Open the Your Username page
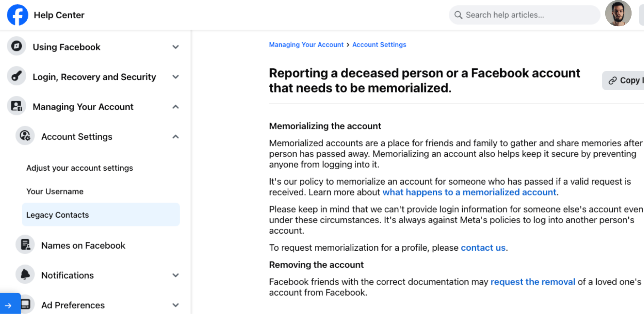644x314 pixels. (x=55, y=191)
